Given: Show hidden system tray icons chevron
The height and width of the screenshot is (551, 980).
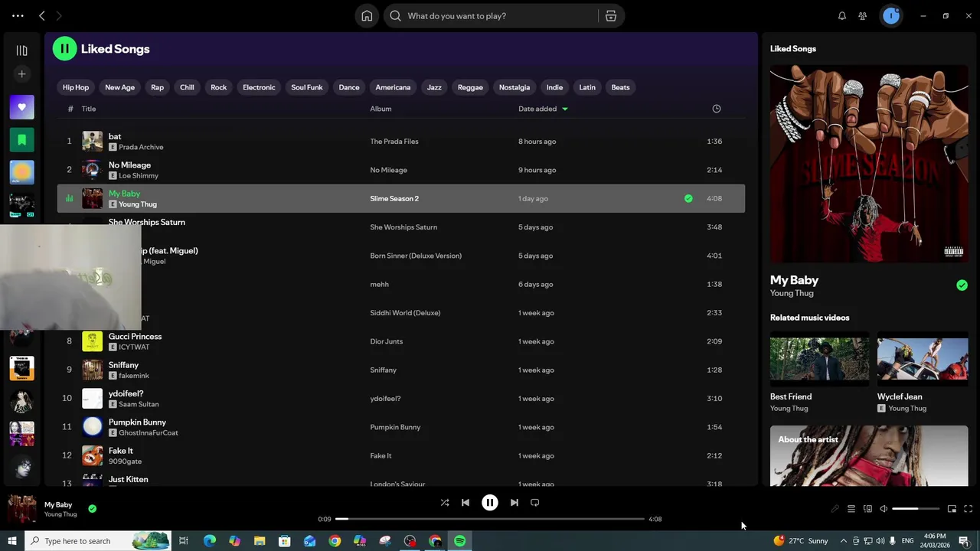Looking at the screenshot, I should (x=843, y=541).
